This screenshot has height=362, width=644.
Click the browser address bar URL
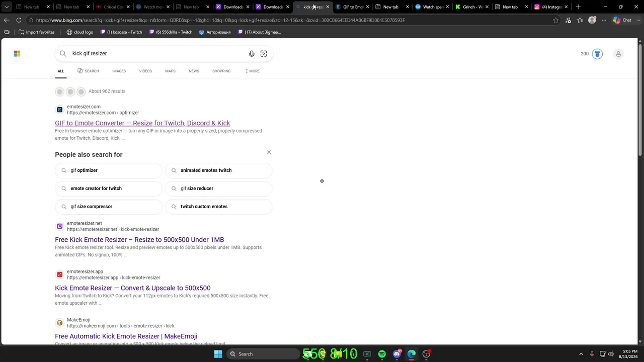(220, 20)
